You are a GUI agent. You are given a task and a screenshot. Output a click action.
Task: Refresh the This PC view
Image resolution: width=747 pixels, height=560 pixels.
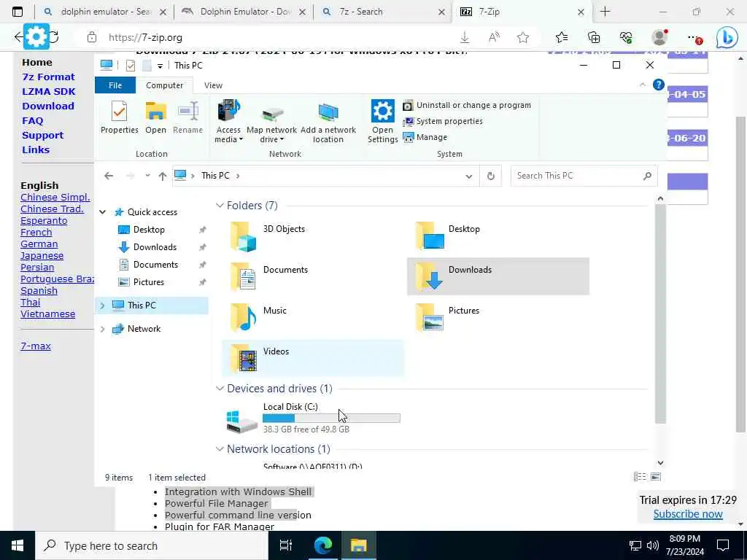click(491, 176)
